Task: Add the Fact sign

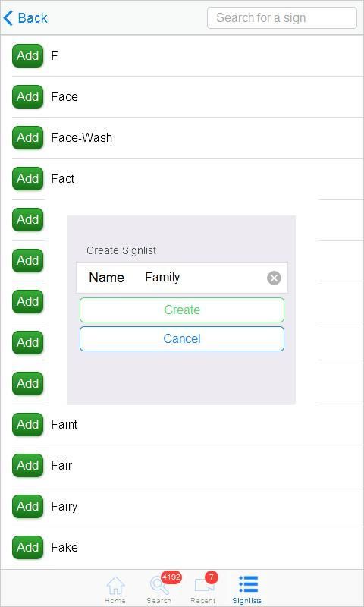Action: (x=27, y=179)
